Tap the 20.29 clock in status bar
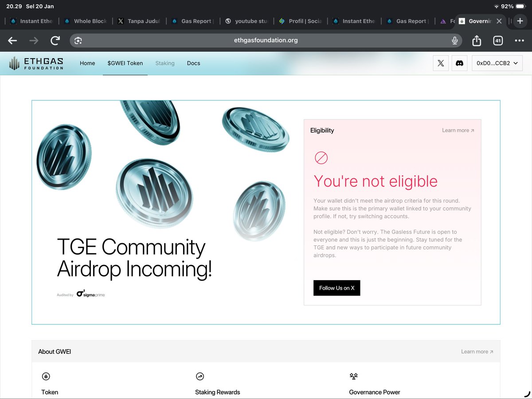Image resolution: width=532 pixels, height=399 pixels. tap(14, 6)
